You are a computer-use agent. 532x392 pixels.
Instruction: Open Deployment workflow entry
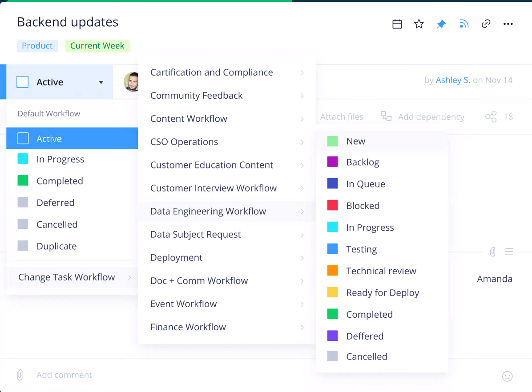click(227, 258)
